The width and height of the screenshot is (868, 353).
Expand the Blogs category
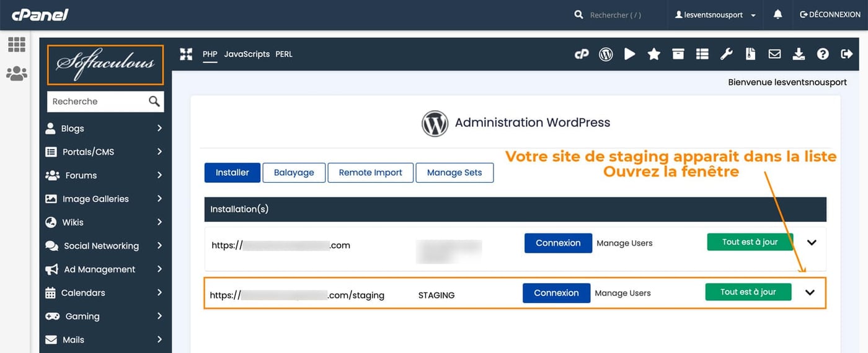point(105,128)
